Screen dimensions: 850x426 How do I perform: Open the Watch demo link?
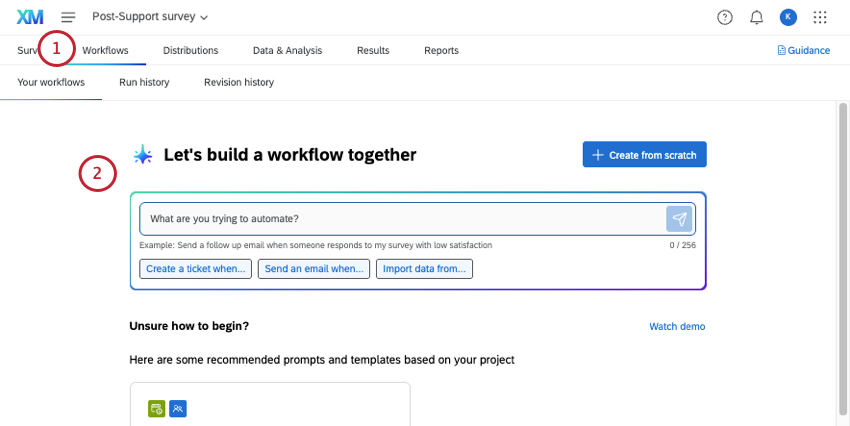[677, 326]
